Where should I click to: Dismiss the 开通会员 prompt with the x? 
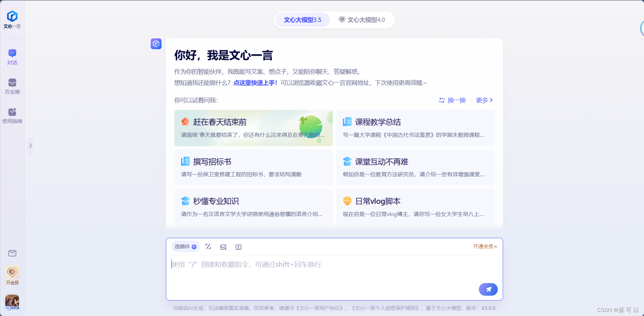click(496, 247)
